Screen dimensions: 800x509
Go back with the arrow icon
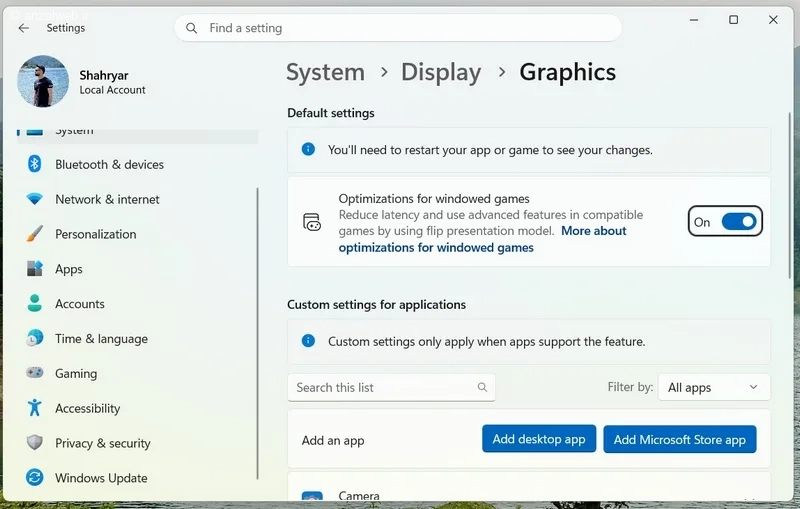[23, 28]
